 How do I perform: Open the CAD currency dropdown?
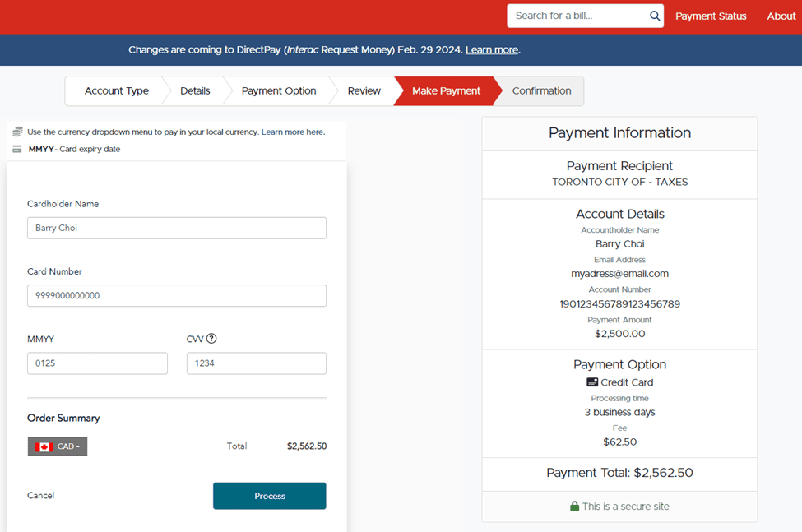pos(58,446)
